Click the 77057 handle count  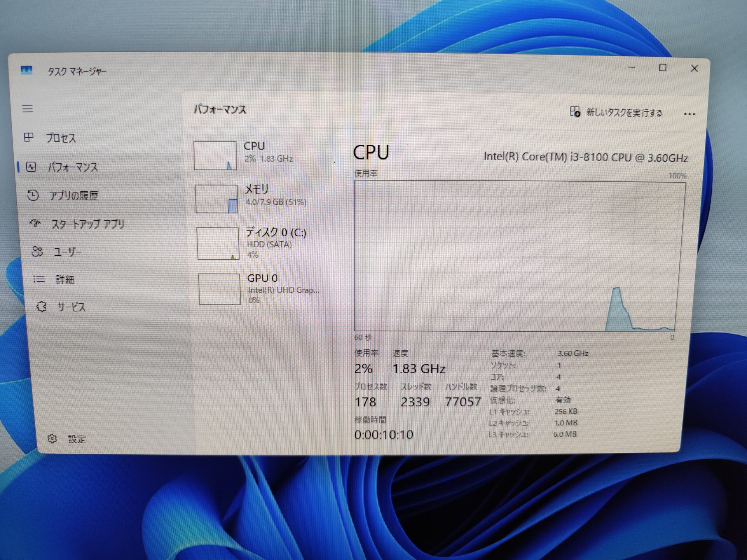coord(463,402)
